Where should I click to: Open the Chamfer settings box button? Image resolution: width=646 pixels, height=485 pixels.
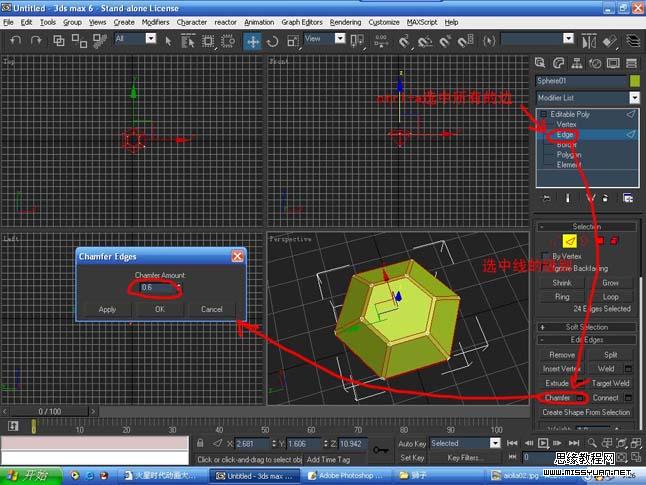[x=580, y=398]
